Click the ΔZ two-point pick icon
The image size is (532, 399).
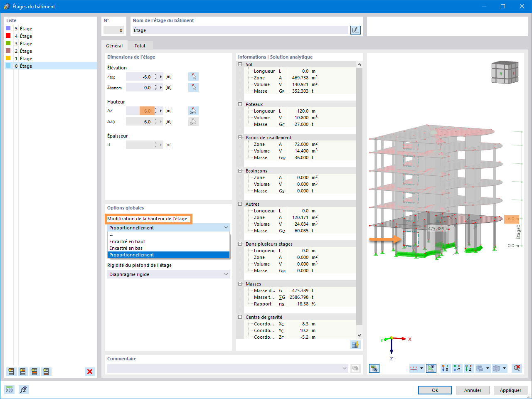[x=193, y=111]
